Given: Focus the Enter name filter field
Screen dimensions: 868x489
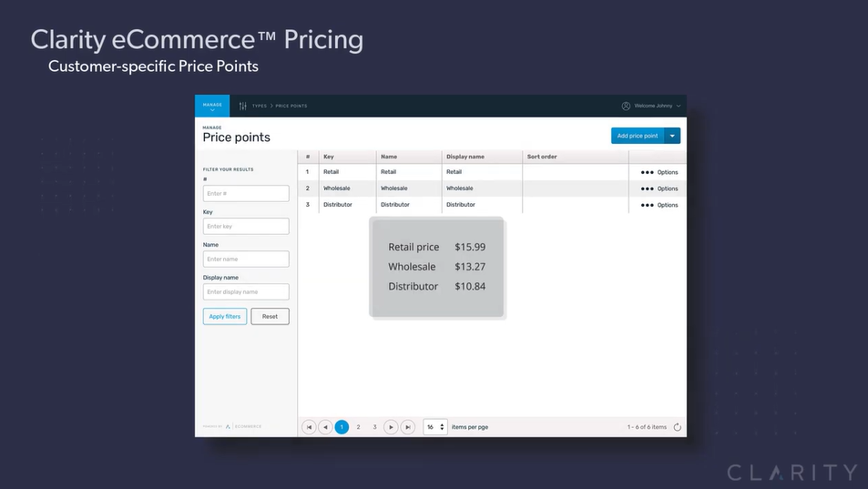Looking at the screenshot, I should (246, 259).
